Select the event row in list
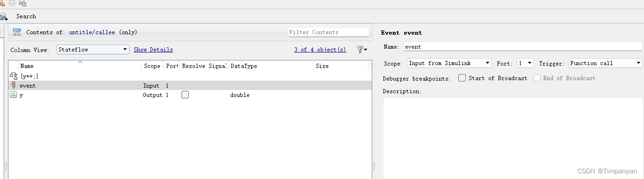644x179 pixels. tap(190, 85)
